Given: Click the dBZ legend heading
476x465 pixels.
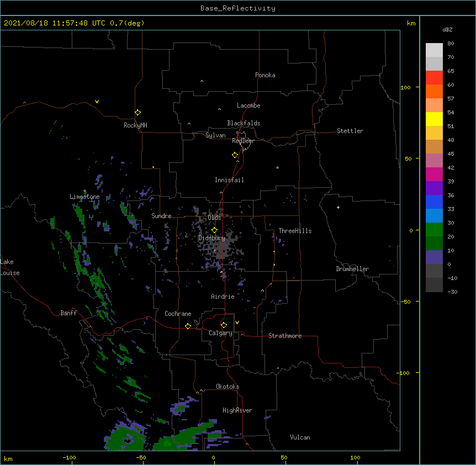Looking at the screenshot, I should 447,29.
